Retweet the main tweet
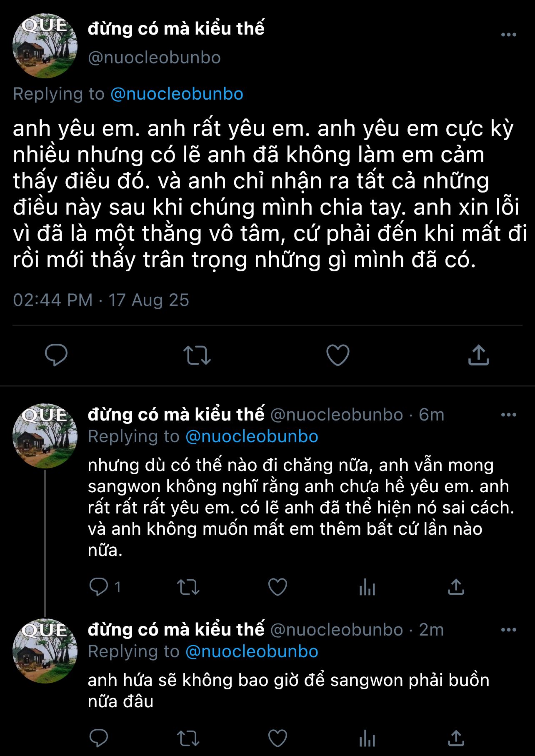 [x=197, y=355]
